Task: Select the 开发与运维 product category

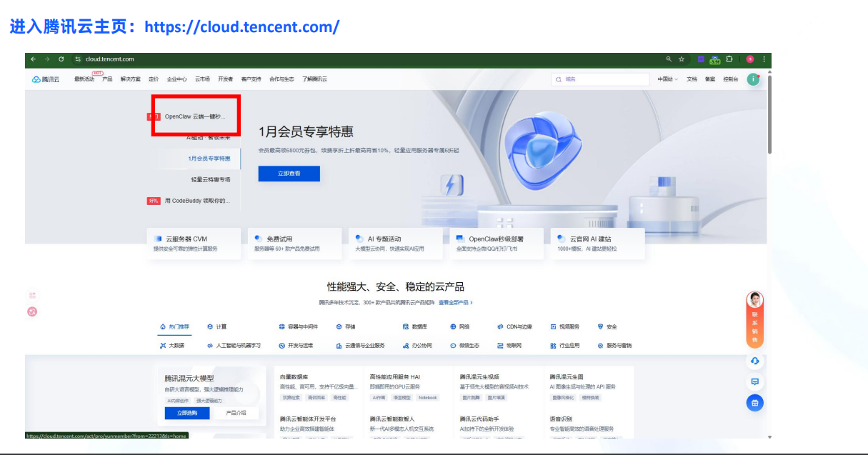Action: (296, 345)
